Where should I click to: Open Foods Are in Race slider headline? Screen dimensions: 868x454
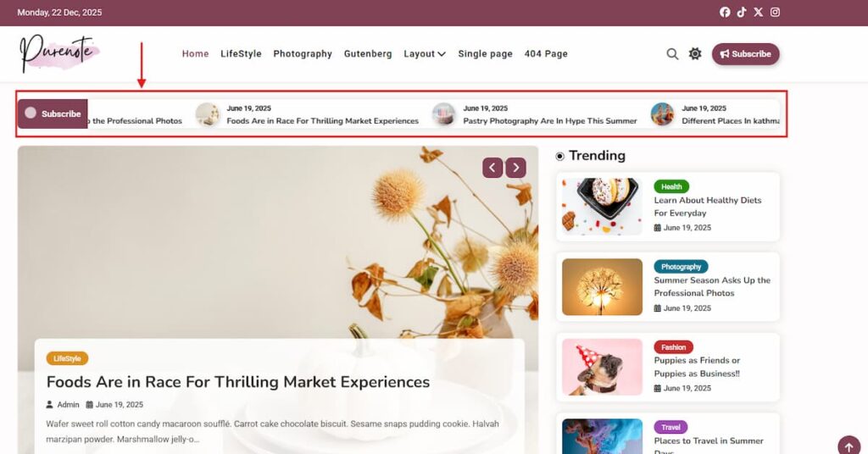(238, 381)
